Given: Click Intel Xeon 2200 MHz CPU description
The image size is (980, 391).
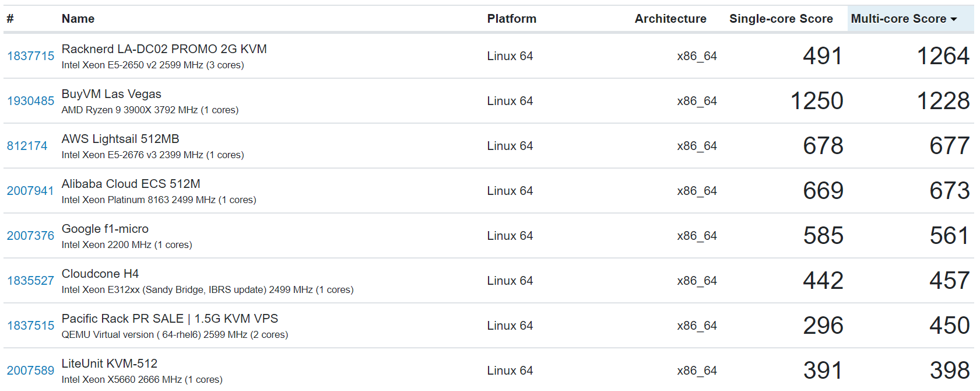Looking at the screenshot, I should (127, 245).
